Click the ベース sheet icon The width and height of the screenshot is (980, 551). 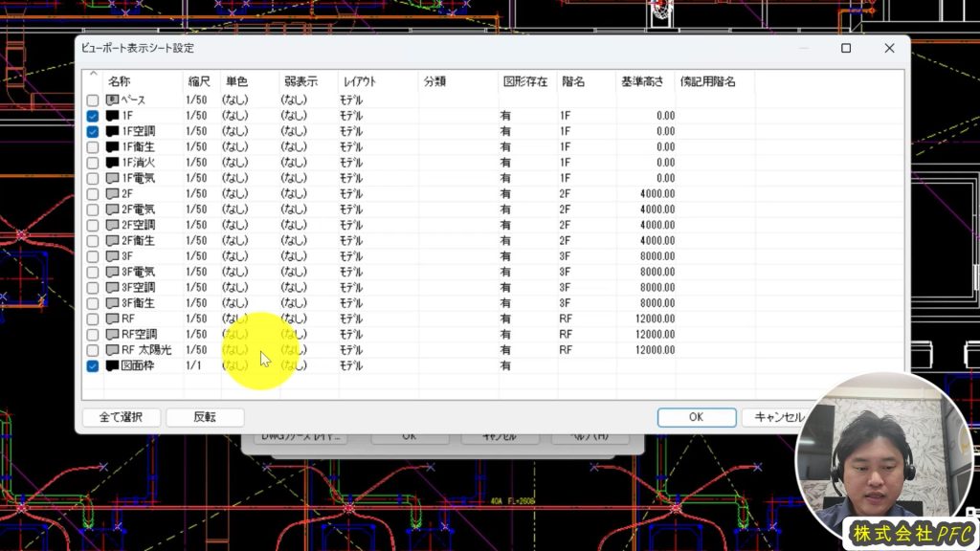point(112,100)
